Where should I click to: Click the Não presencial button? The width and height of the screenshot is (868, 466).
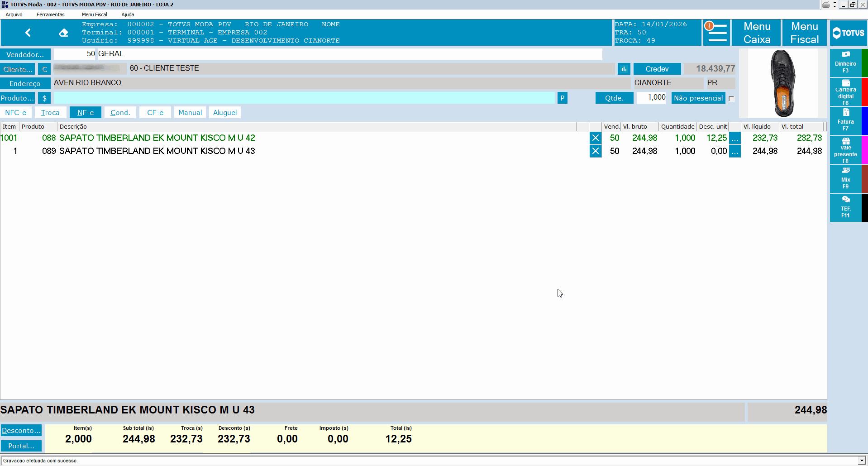[698, 98]
